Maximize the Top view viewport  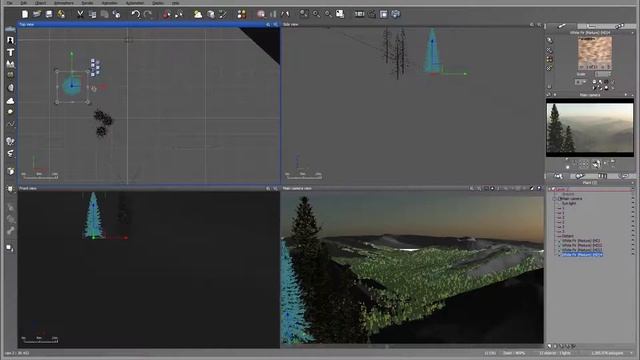click(275, 24)
